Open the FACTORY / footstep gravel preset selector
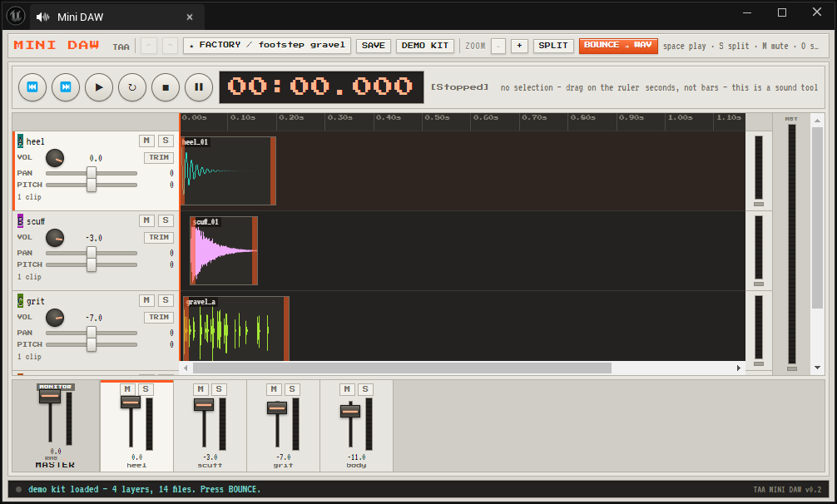 pos(267,46)
